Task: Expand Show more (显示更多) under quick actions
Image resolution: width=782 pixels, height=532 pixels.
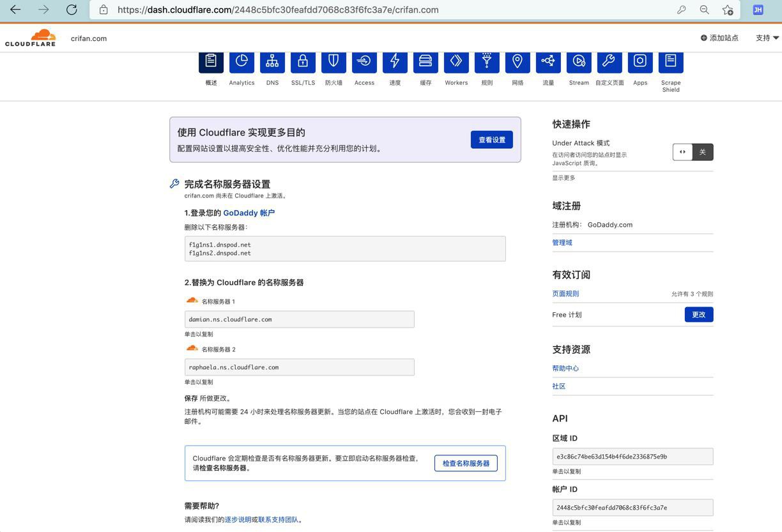Action: [563, 178]
